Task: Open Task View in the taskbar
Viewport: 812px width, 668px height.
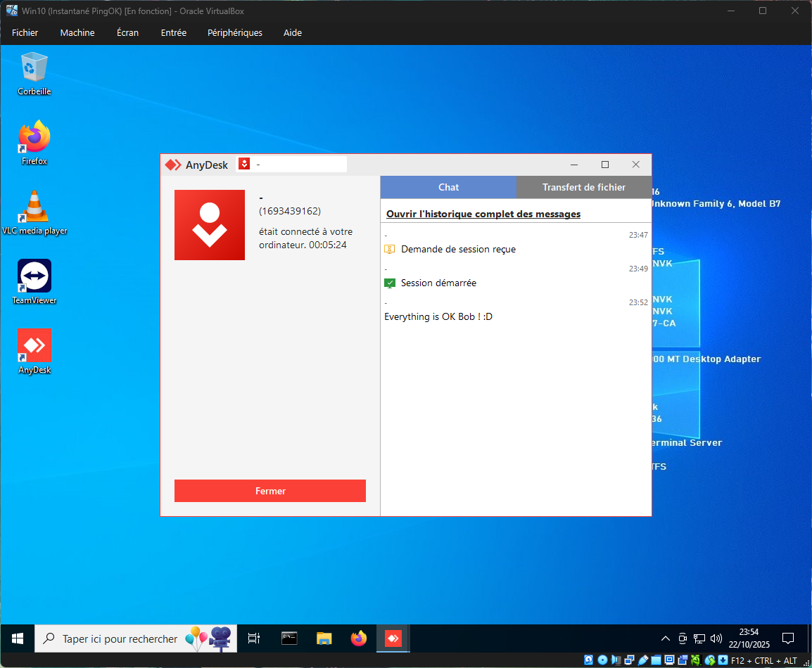Action: click(x=254, y=638)
